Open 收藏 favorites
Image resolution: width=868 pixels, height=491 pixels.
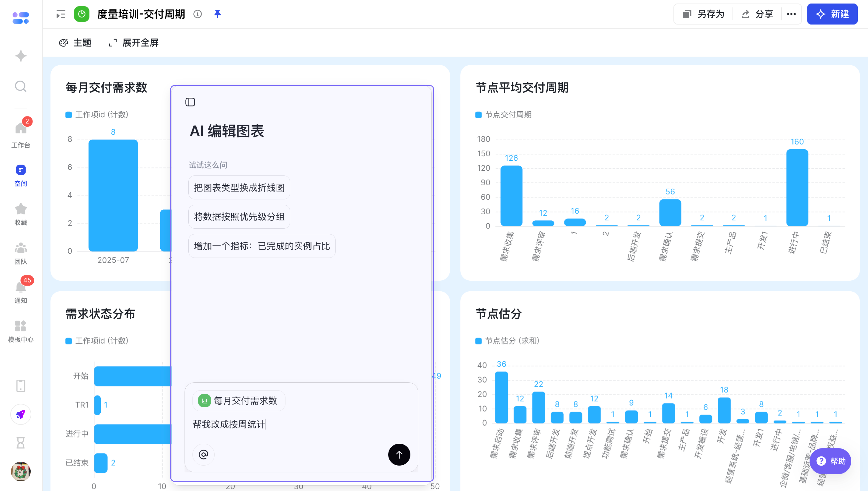pyautogui.click(x=21, y=214)
